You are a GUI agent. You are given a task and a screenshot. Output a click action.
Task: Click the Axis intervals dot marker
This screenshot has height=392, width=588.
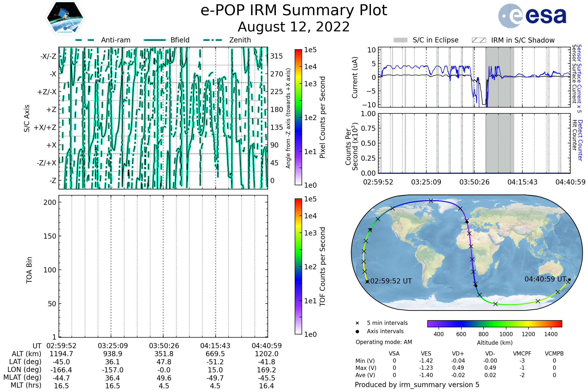pyautogui.click(x=357, y=331)
